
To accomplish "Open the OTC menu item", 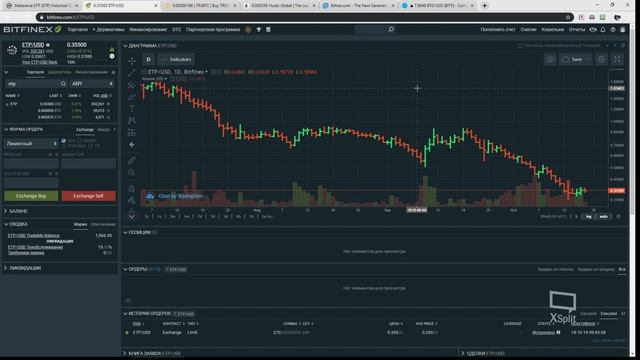I will (x=176, y=29).
